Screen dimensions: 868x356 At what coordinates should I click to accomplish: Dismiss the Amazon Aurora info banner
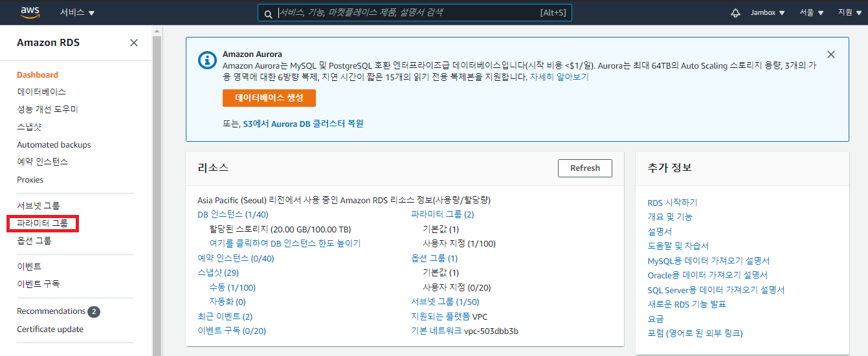831,54
